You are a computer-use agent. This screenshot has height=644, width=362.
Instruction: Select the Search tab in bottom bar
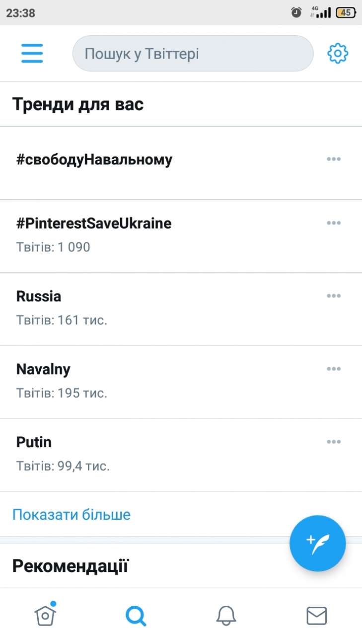coord(136,616)
